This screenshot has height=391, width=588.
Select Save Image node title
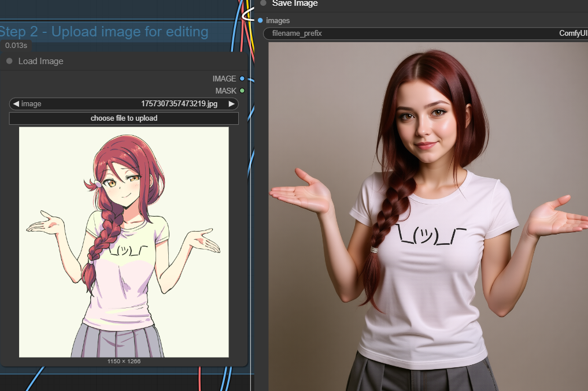tap(295, 3)
